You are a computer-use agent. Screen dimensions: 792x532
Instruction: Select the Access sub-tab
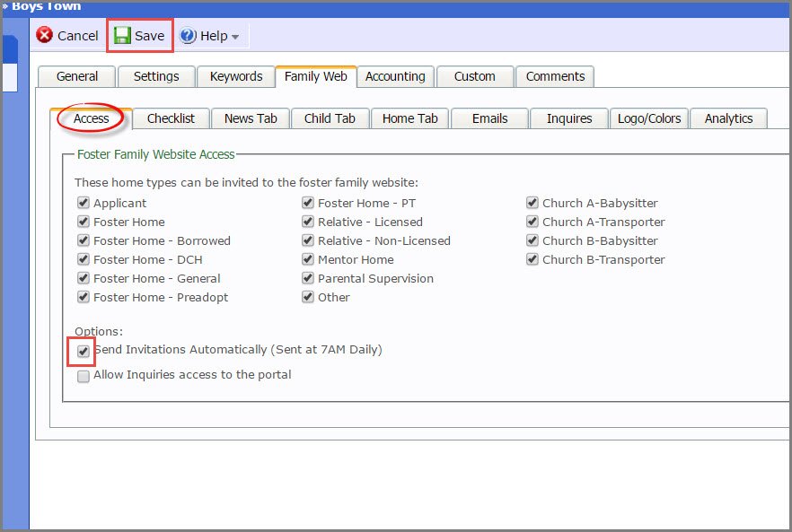pyautogui.click(x=91, y=118)
